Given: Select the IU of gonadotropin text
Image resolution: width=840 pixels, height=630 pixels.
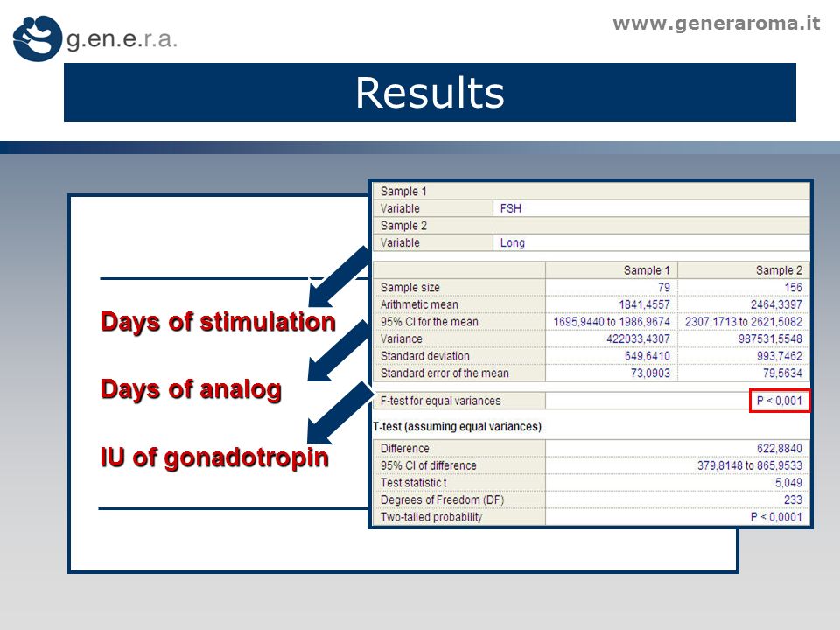Looking at the screenshot, I should point(214,458).
